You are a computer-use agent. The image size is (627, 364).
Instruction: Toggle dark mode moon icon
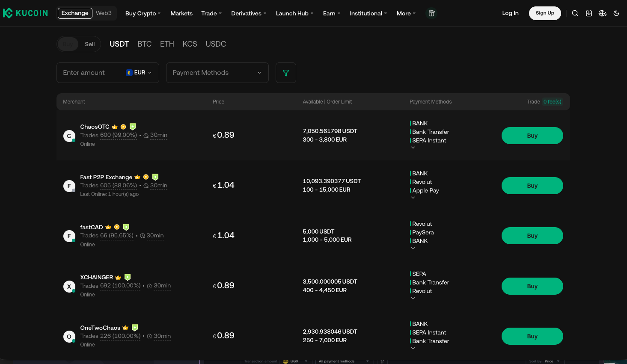[616, 13]
